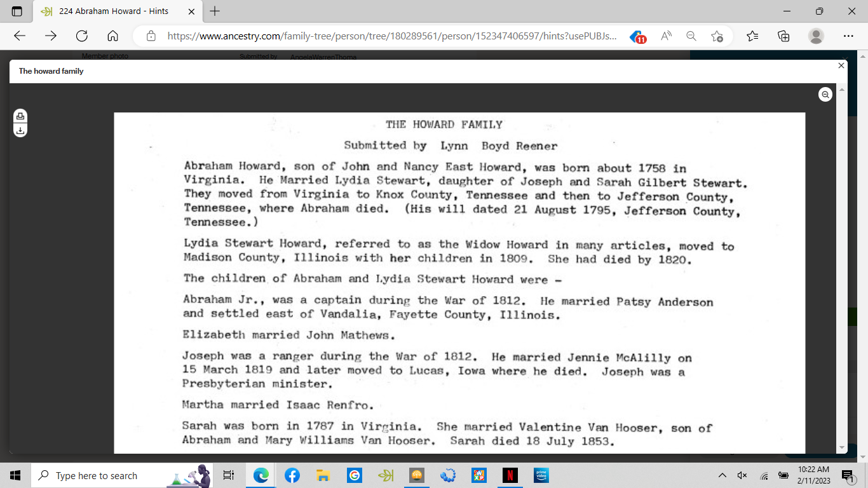Open the browser profile avatar
868x488 pixels.
[x=817, y=36]
